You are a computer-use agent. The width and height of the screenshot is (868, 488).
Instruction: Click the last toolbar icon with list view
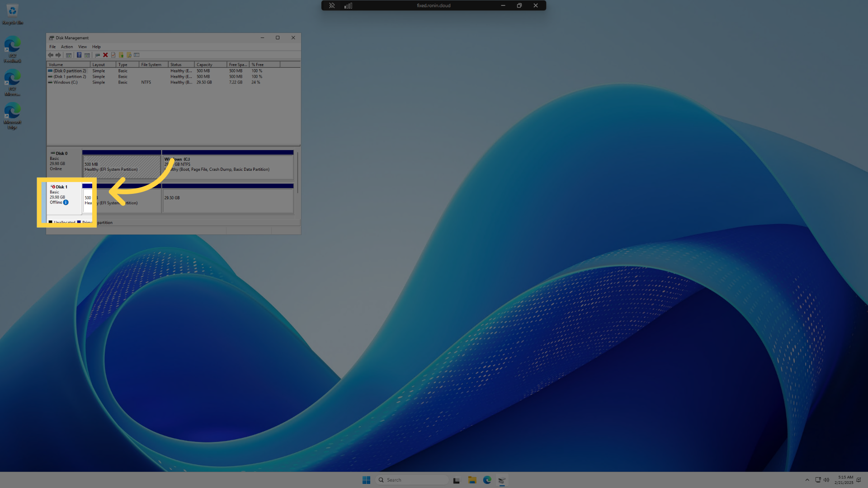coord(137,55)
